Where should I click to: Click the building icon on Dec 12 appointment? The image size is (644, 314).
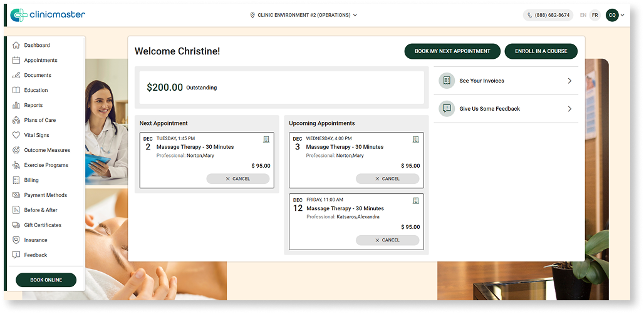[x=416, y=201]
